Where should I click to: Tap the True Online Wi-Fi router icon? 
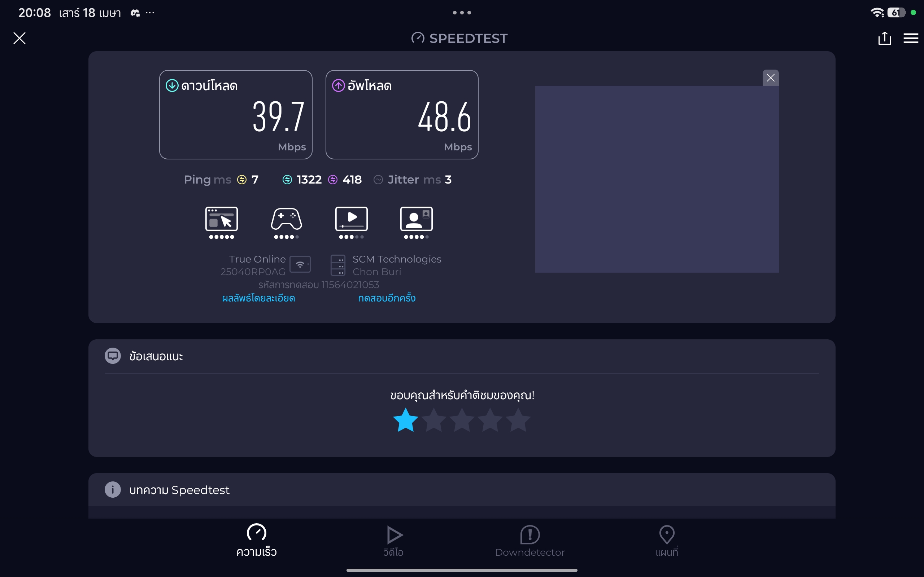[300, 264]
